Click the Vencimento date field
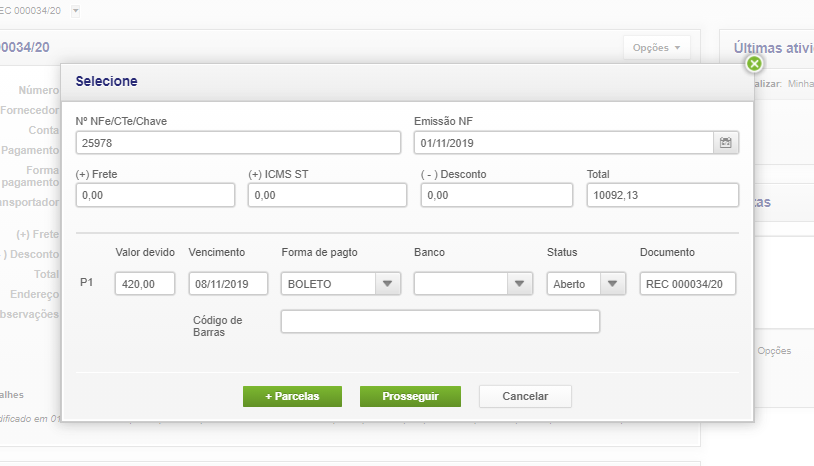Screen dimensions: 814x466 pos(228,284)
